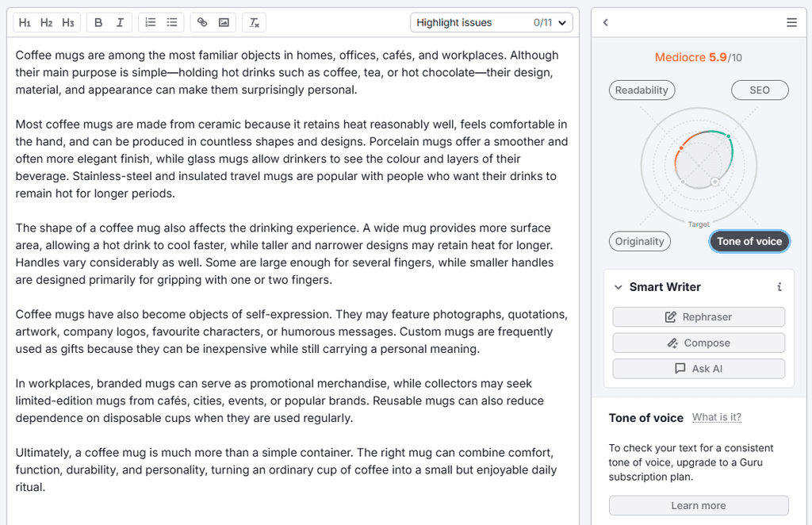
Task: Click paragraph beginning 'The shape of a coffee mug'
Action: click(x=285, y=254)
